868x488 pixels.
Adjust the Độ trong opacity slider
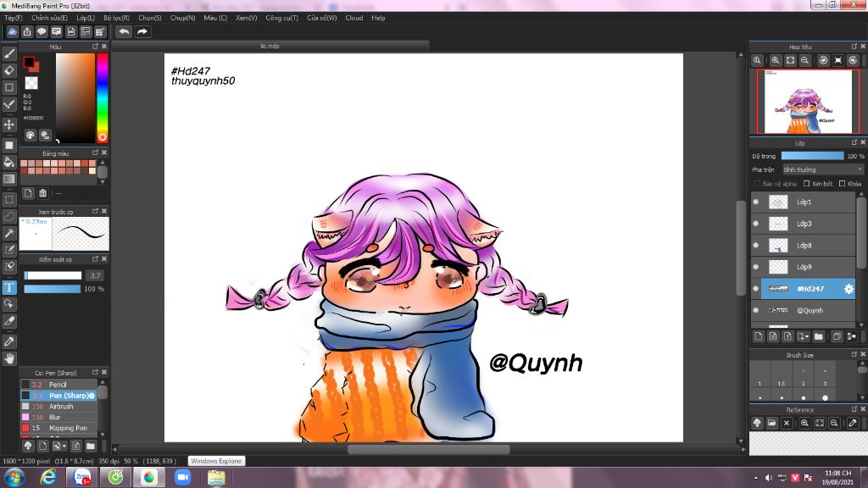pos(812,156)
